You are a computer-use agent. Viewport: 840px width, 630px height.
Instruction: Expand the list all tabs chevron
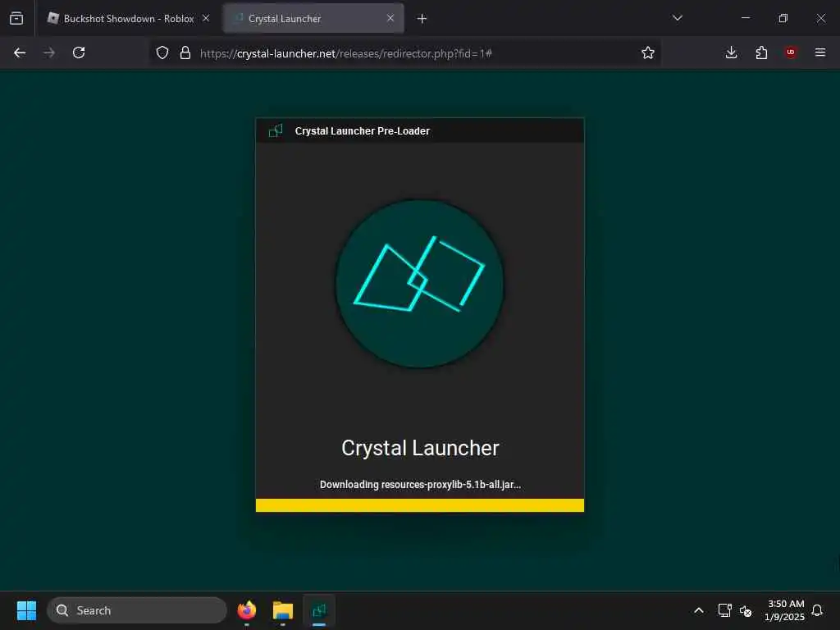[x=678, y=18]
